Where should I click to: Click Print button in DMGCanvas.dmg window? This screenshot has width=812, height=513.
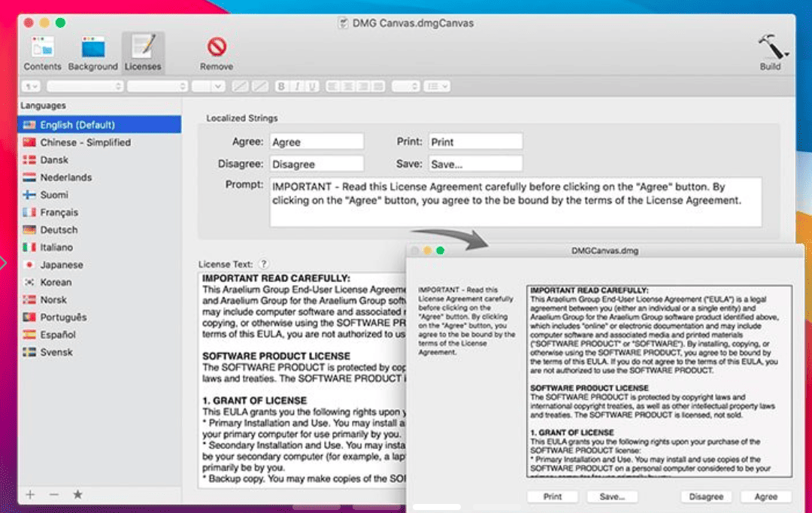[x=552, y=497]
